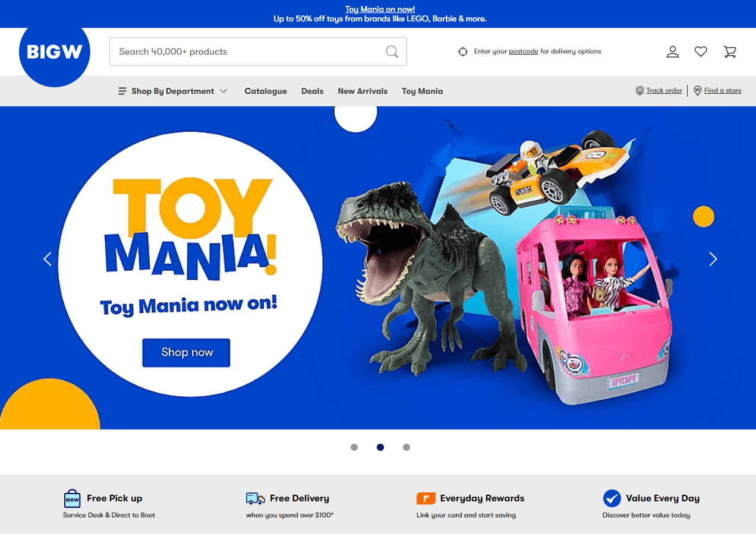Screen dimensions: 756x534
Task: Click the Shop now button
Action: click(186, 353)
